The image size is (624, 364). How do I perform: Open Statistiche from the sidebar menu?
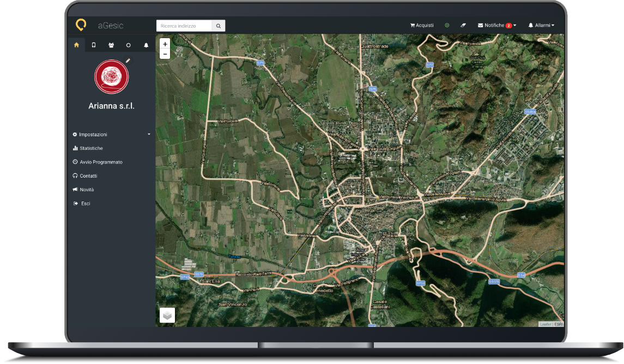pyautogui.click(x=91, y=148)
